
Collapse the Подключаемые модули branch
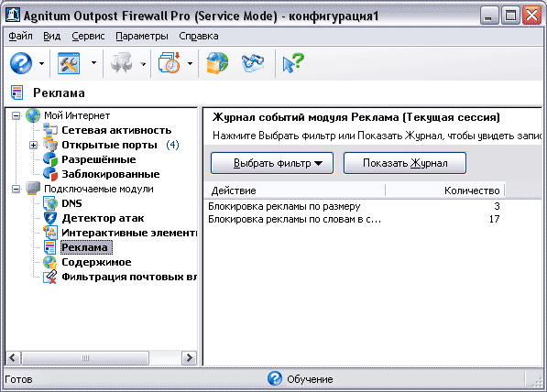tap(16, 189)
